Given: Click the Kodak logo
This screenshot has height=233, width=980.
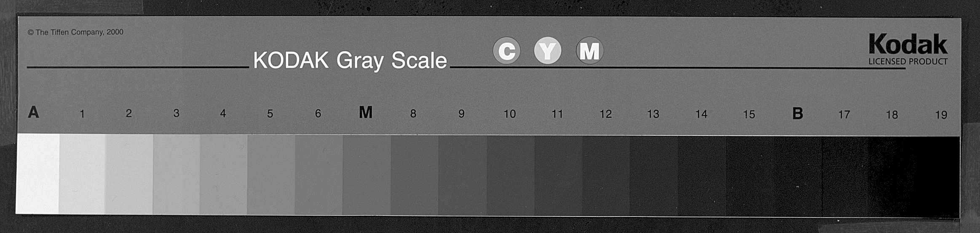Looking at the screenshot, I should coord(908,45).
